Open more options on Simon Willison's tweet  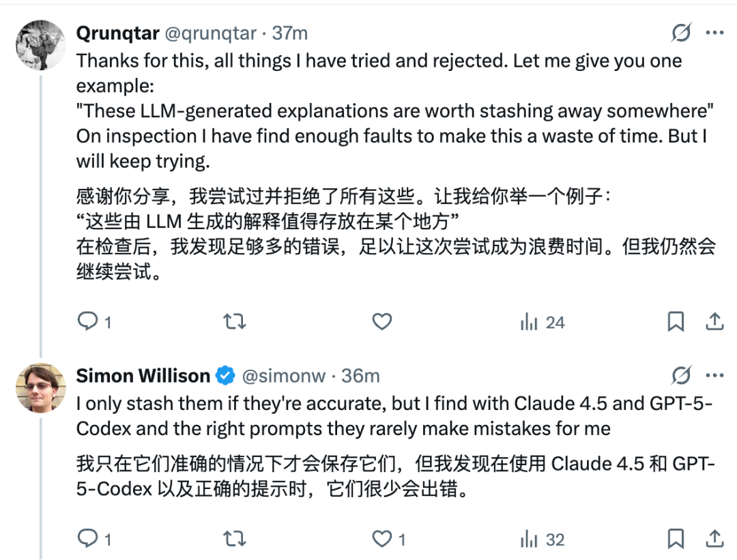[x=714, y=375]
